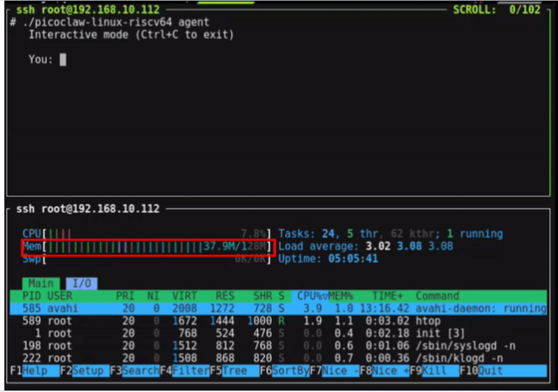
Task: Click the Swp usage meter bar
Action: (x=147, y=259)
